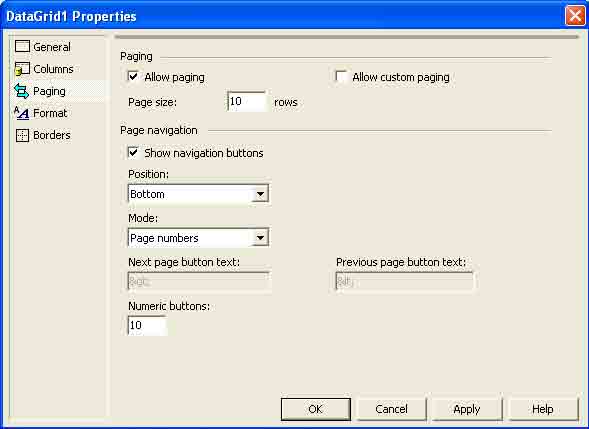Open Help for this dialog
This screenshot has height=429, width=589.
click(543, 409)
